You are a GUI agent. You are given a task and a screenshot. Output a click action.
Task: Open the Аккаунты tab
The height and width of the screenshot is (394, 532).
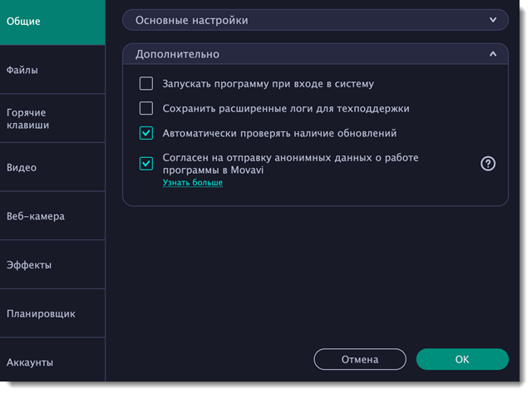[x=52, y=362]
